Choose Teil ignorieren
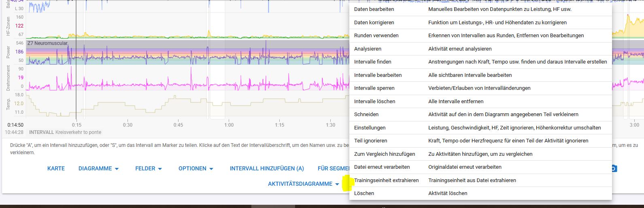 coord(480,141)
